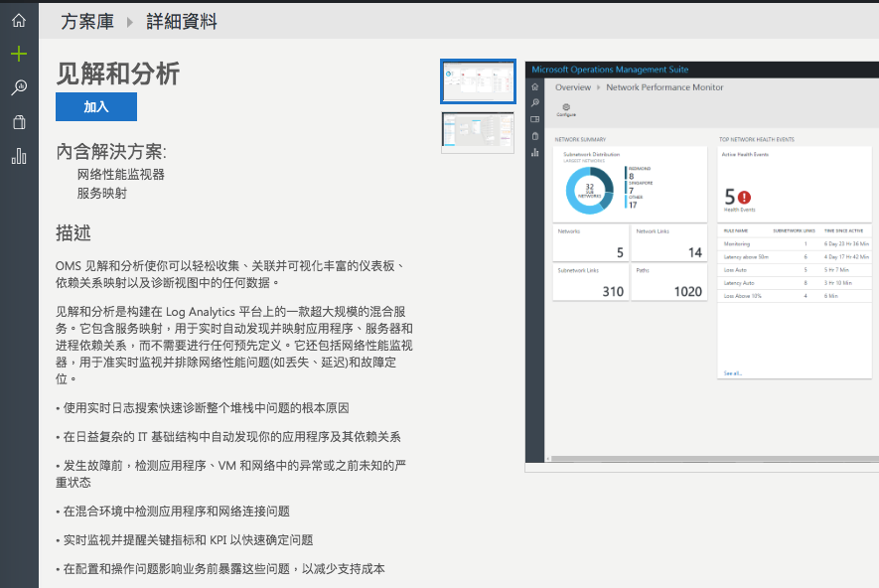Viewport: 879px width, 588px height.
Task: Click the Subnetwork Links tile showing 310
Action: [x=591, y=282]
